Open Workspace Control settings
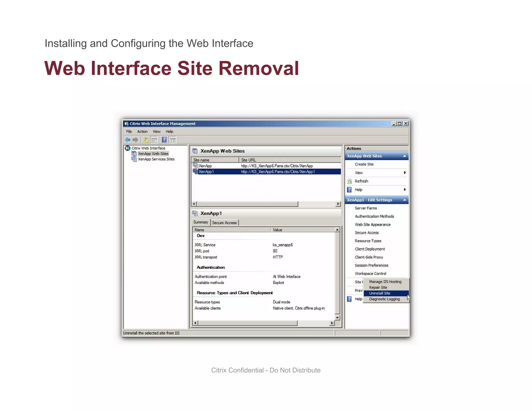Screen dimensions: 532x411 tap(370, 274)
